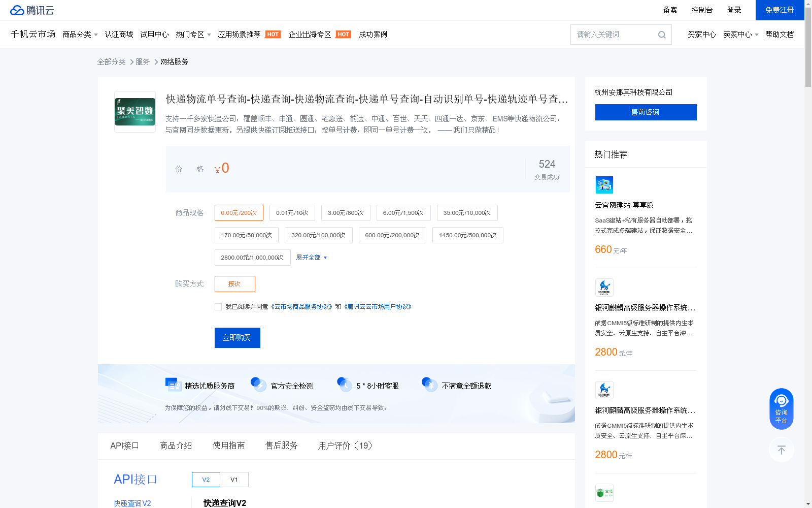Viewport: 812px width, 508px height.
Task: Switch to the 使用指南 tab
Action: click(229, 446)
